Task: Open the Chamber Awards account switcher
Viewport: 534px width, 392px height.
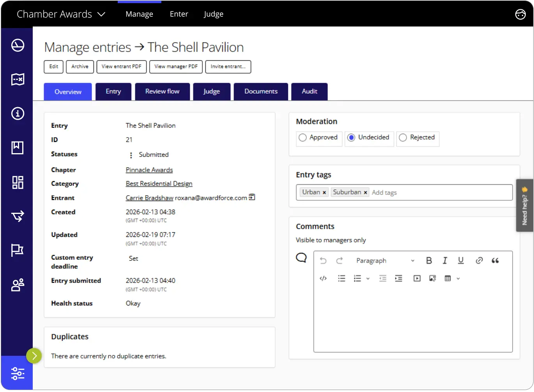Action: [x=61, y=14]
